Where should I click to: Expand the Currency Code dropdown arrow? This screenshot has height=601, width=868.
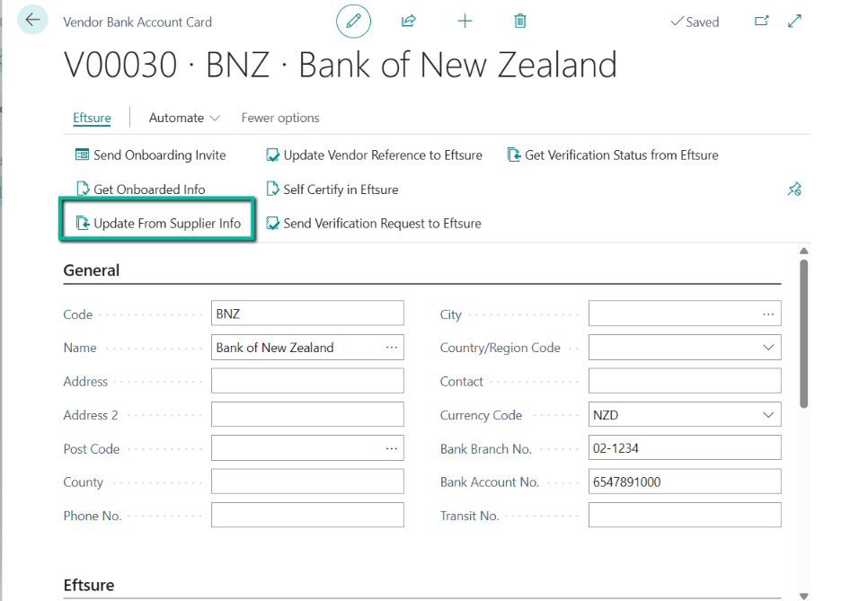click(768, 414)
